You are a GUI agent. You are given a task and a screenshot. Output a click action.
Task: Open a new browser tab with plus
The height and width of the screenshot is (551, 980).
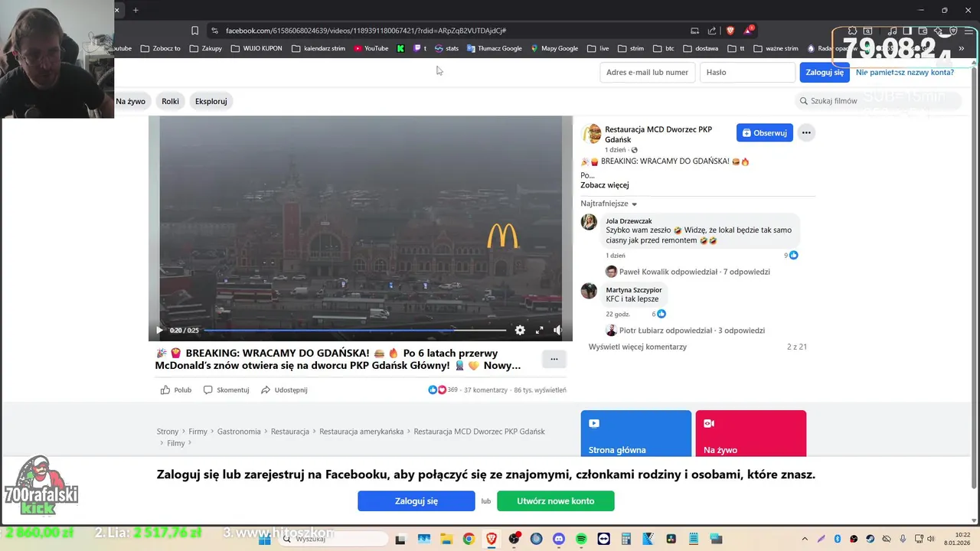click(136, 10)
